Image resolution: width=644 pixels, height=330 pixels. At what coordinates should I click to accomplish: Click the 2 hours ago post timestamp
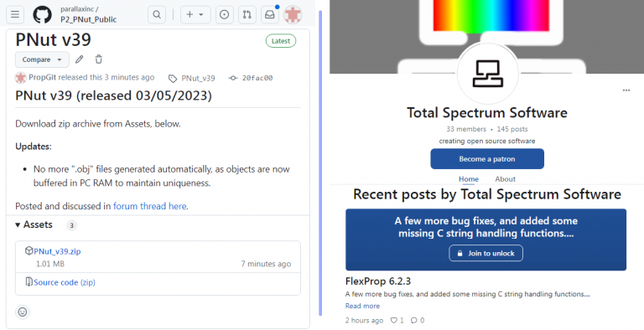[x=364, y=321]
